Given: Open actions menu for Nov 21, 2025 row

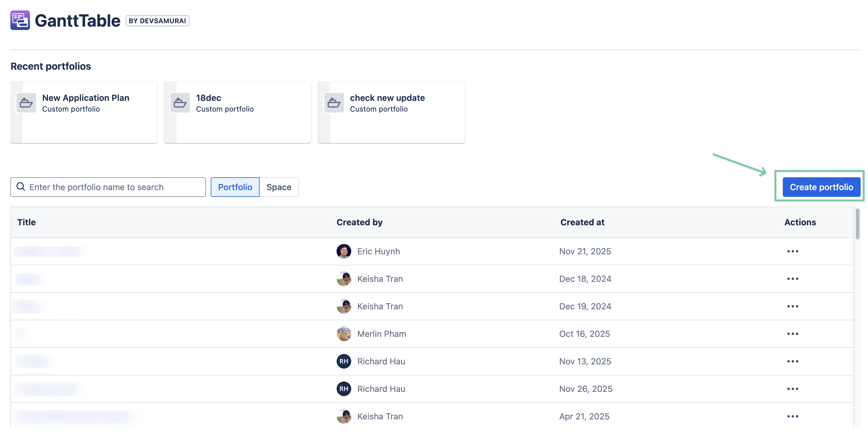Looking at the screenshot, I should 792,251.
